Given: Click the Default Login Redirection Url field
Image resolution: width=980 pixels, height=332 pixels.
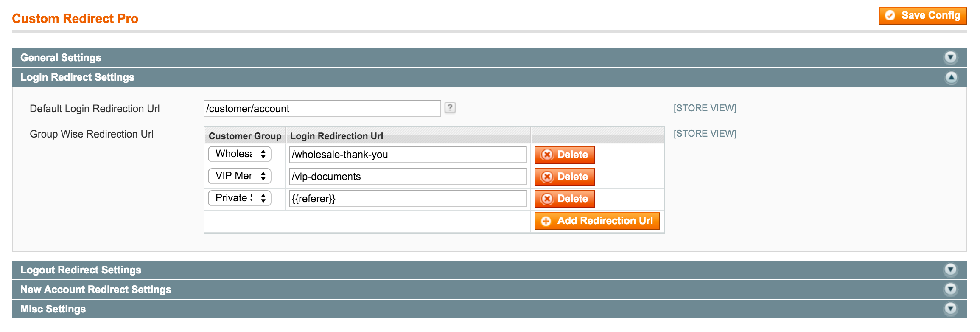Looking at the screenshot, I should 322,109.
